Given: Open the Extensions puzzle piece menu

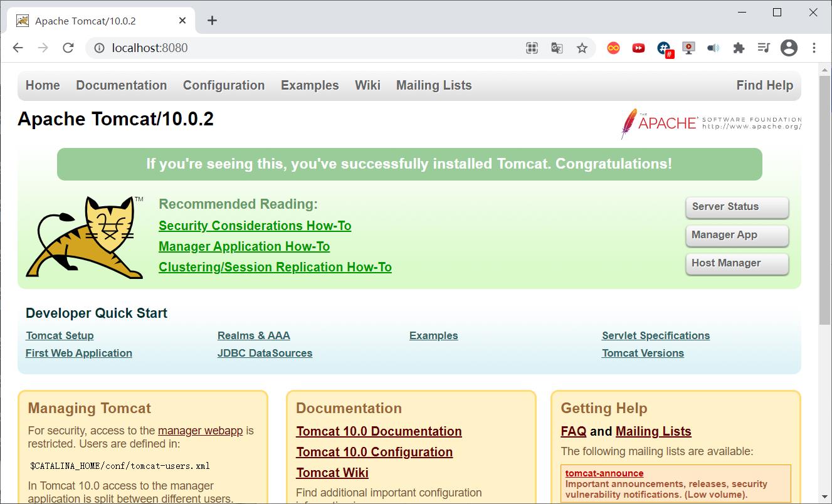Looking at the screenshot, I should pos(739,48).
